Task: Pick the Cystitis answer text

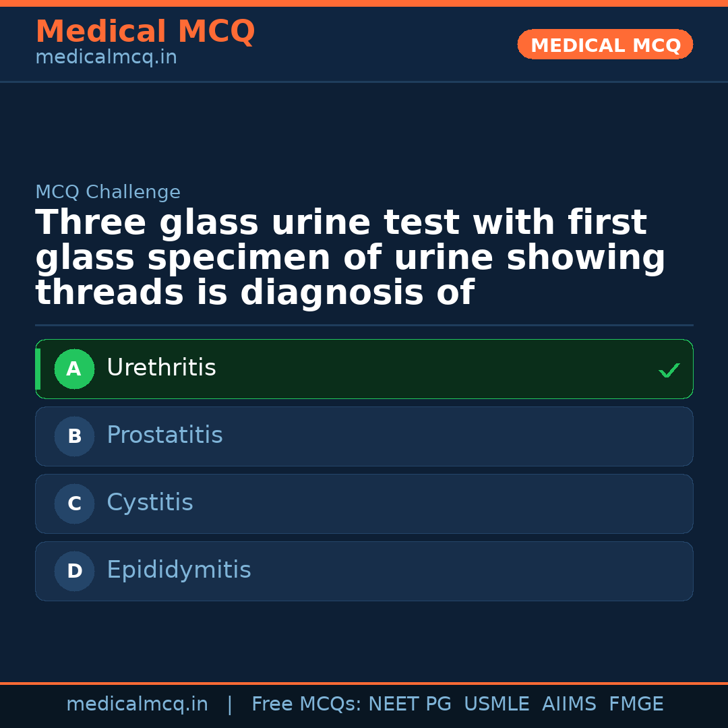Action: pos(150,503)
